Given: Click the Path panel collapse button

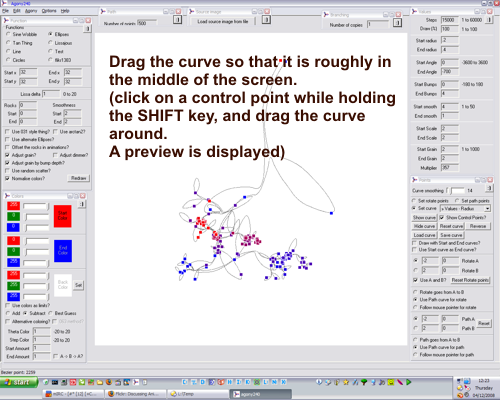Looking at the screenshot, I should pyautogui.click(x=178, y=20).
